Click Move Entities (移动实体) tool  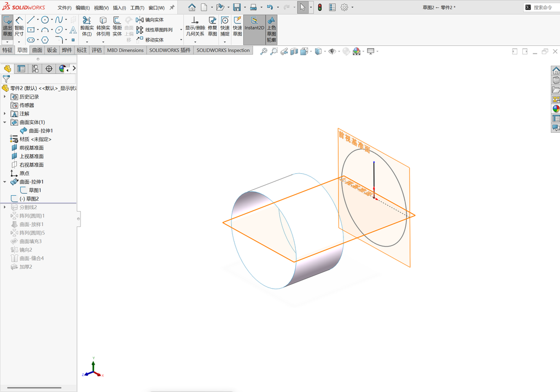pos(150,39)
